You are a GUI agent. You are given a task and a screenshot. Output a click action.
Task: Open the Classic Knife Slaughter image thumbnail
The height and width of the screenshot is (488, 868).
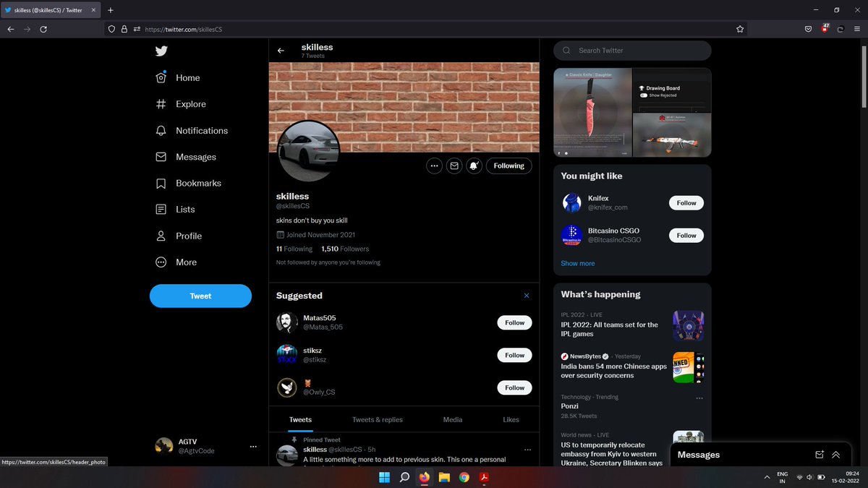593,113
